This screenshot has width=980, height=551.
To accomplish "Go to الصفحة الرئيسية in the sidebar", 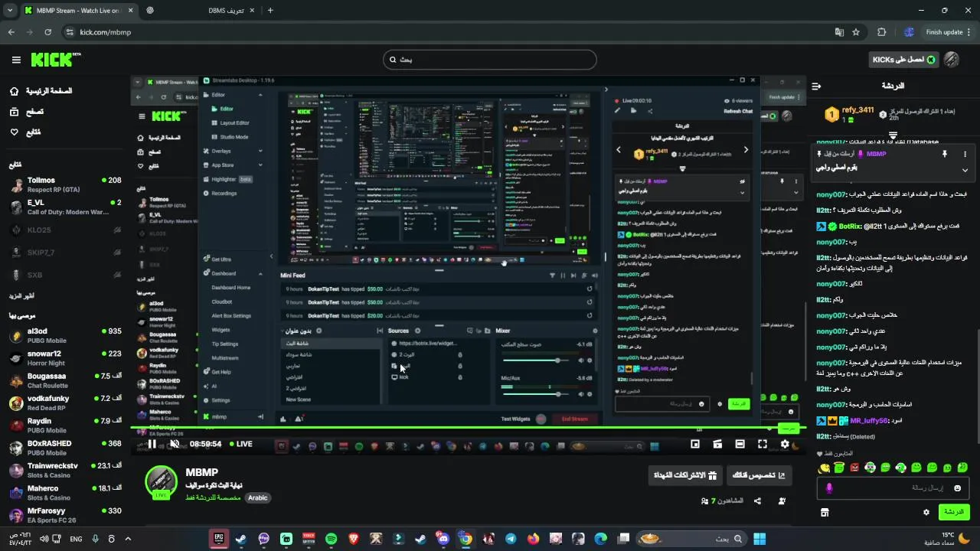I will tap(40, 91).
